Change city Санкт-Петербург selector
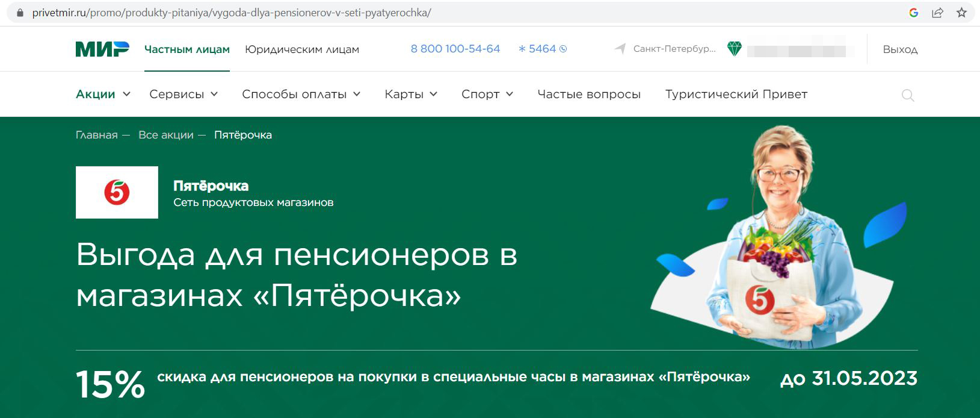The image size is (980, 418). (x=674, y=49)
